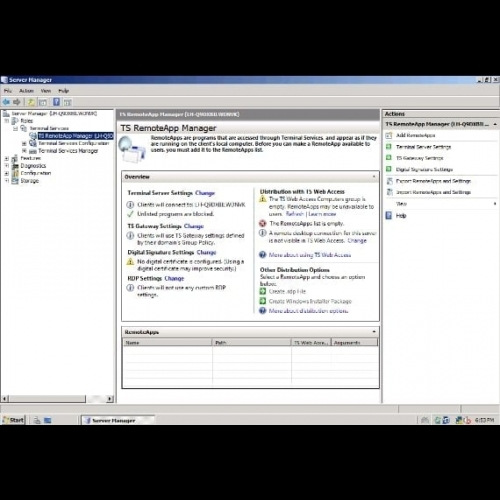Click the green Create Windows Installer Package icon
500x500 pixels.
pos(263,301)
